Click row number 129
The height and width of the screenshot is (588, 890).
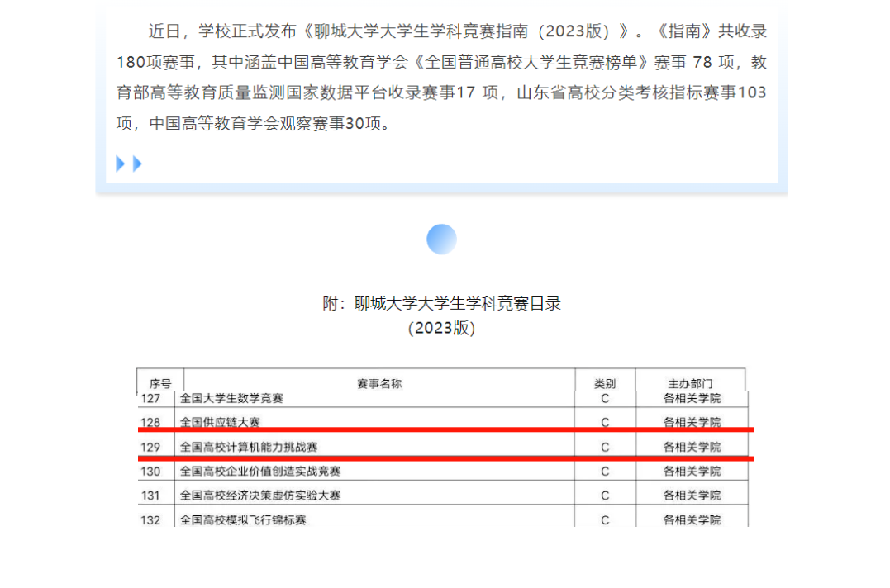pos(150,448)
